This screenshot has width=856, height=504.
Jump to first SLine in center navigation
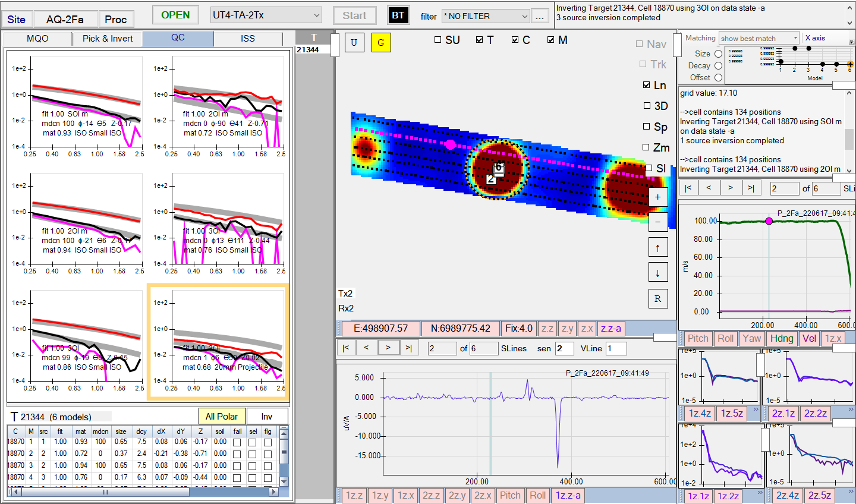click(x=346, y=348)
